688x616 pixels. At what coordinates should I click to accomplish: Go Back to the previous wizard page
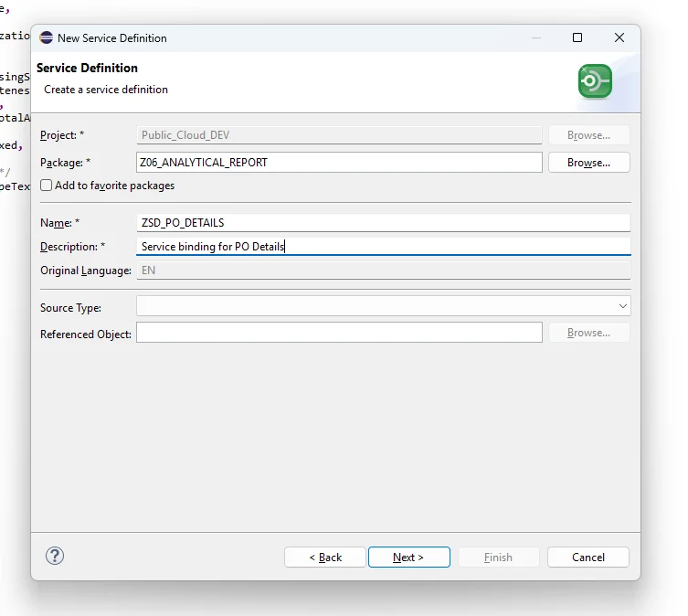(325, 558)
